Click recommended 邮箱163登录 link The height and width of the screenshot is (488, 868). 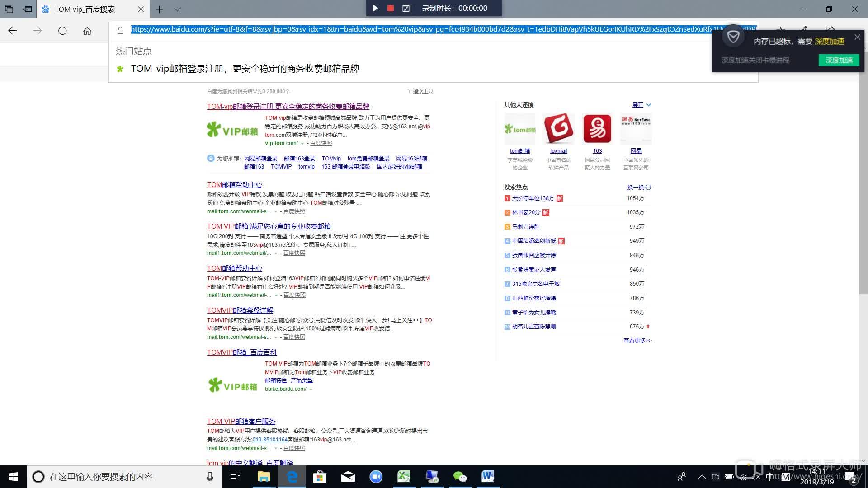[299, 159]
